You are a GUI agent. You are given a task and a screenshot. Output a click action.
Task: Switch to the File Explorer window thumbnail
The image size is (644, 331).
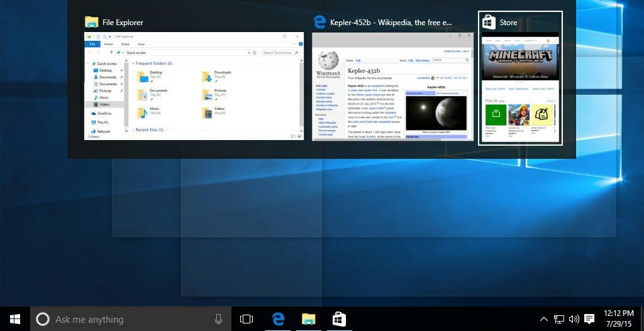(x=194, y=85)
